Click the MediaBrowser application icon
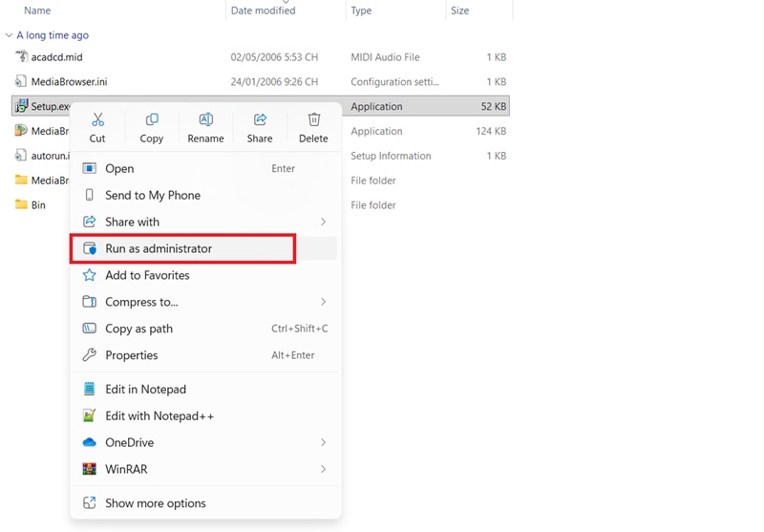Screen dimensions: 764x532 tap(21, 131)
